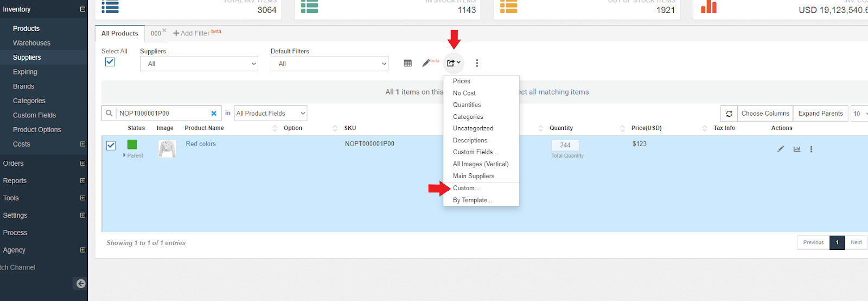Toggle the Select All checkbox
This screenshot has width=868, height=301.
point(110,62)
